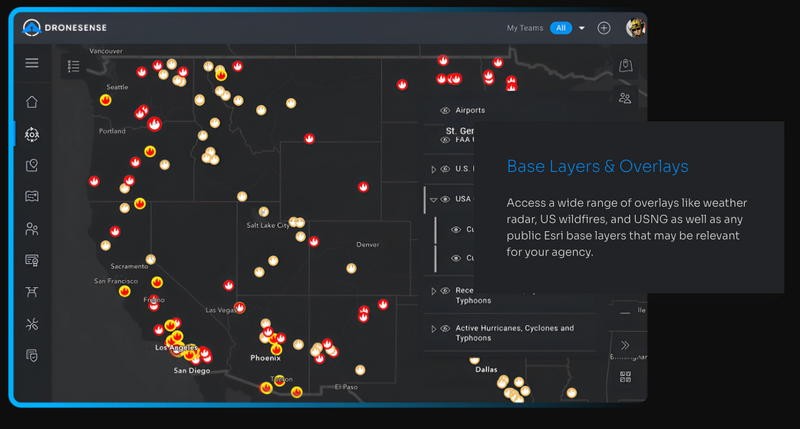
Task: Open the My Teams dropdown arrow
Action: pos(582,28)
